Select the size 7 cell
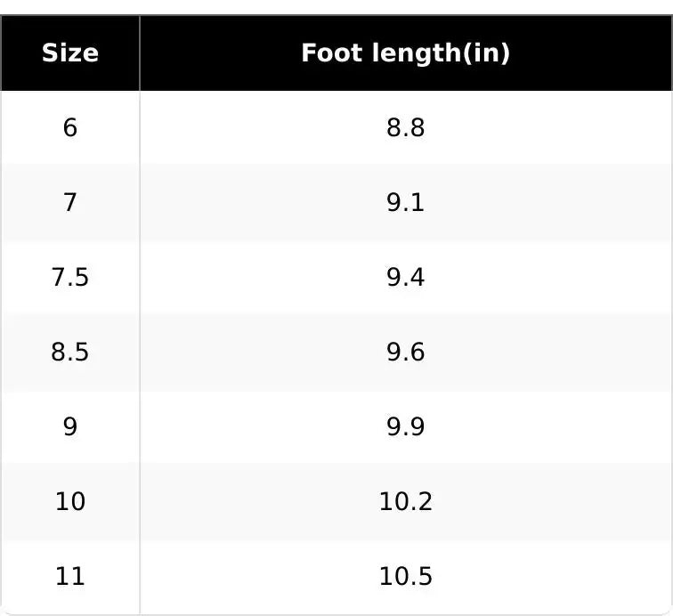 [70, 202]
